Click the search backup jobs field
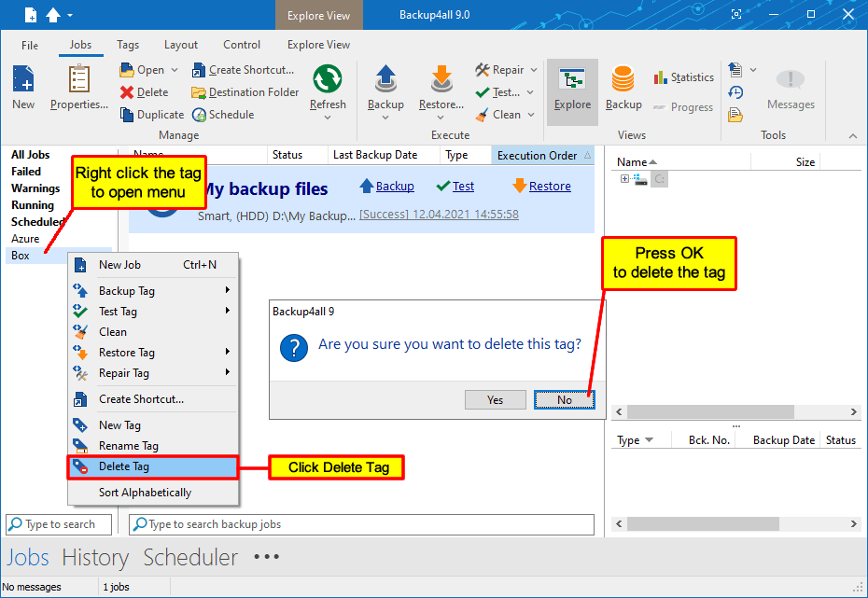This screenshot has width=868, height=598. point(361,524)
